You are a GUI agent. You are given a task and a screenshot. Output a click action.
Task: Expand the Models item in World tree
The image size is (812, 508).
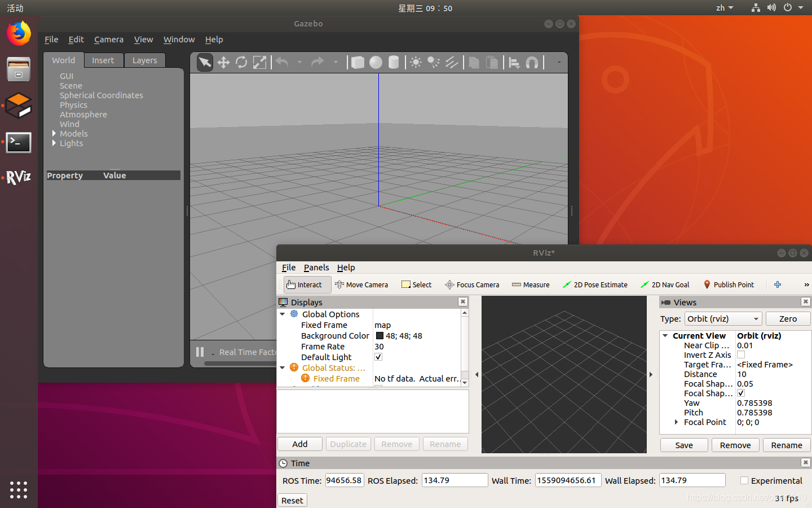[x=54, y=133]
